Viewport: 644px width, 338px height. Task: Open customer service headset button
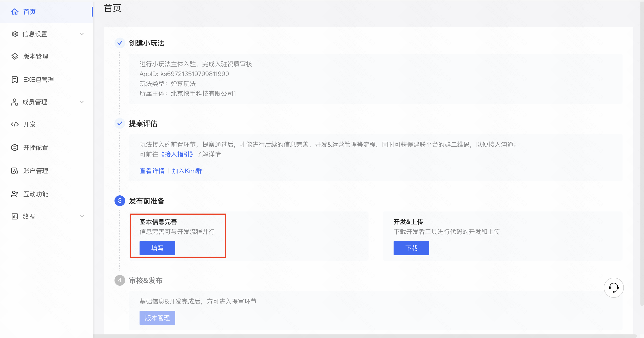pos(614,287)
